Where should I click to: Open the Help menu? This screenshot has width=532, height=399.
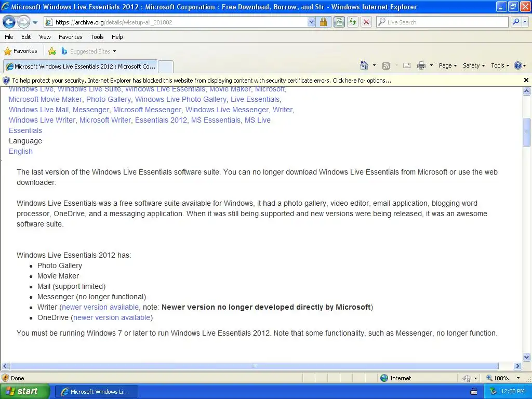click(x=117, y=37)
